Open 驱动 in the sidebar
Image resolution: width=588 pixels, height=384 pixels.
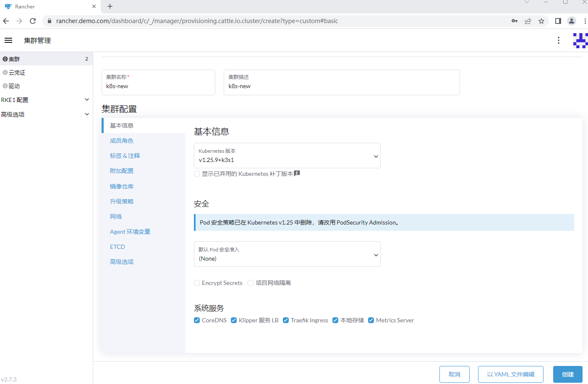point(46,86)
